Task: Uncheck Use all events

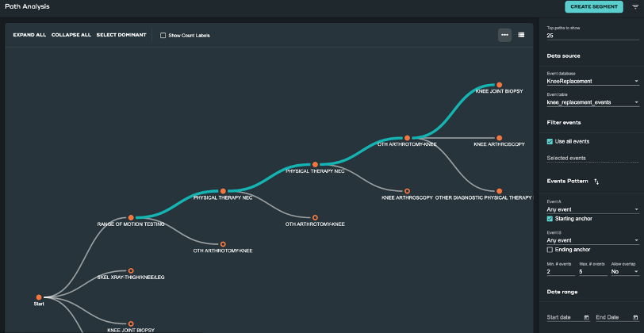Action: click(550, 141)
